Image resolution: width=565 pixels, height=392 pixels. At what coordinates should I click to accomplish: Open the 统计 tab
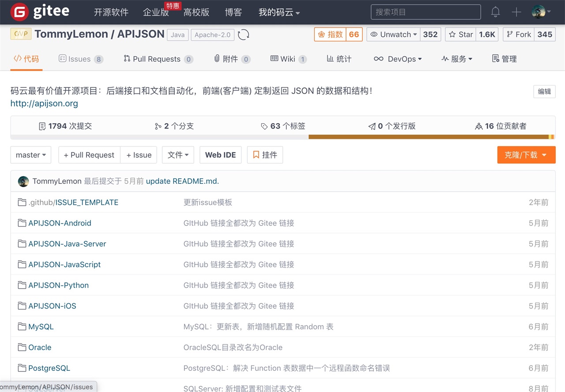tap(339, 59)
